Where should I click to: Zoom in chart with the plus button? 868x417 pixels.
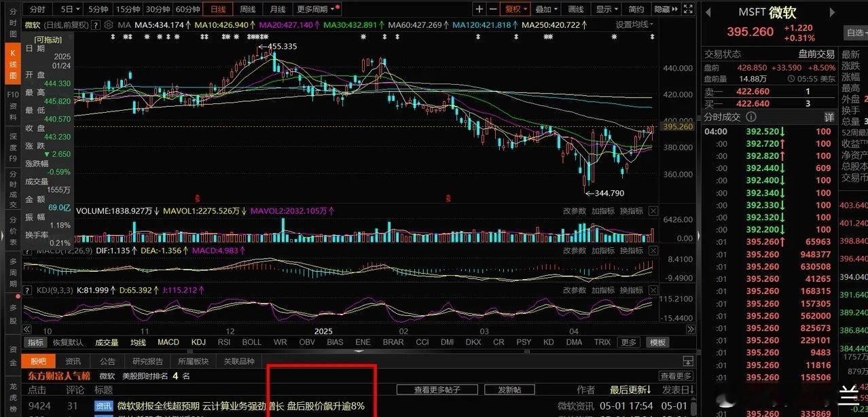(x=480, y=9)
